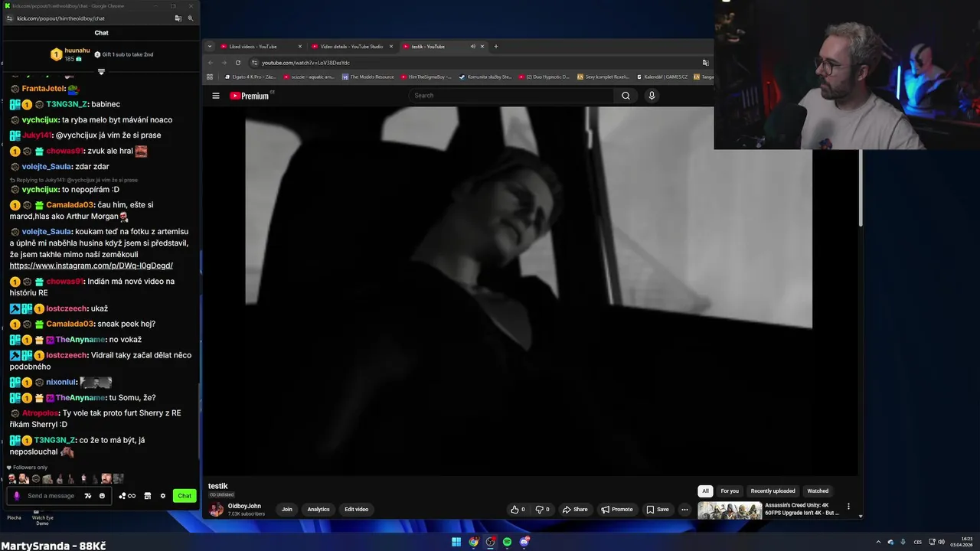This screenshot has height=551, width=980.
Task: Dislike the testik video
Action: pos(542,510)
